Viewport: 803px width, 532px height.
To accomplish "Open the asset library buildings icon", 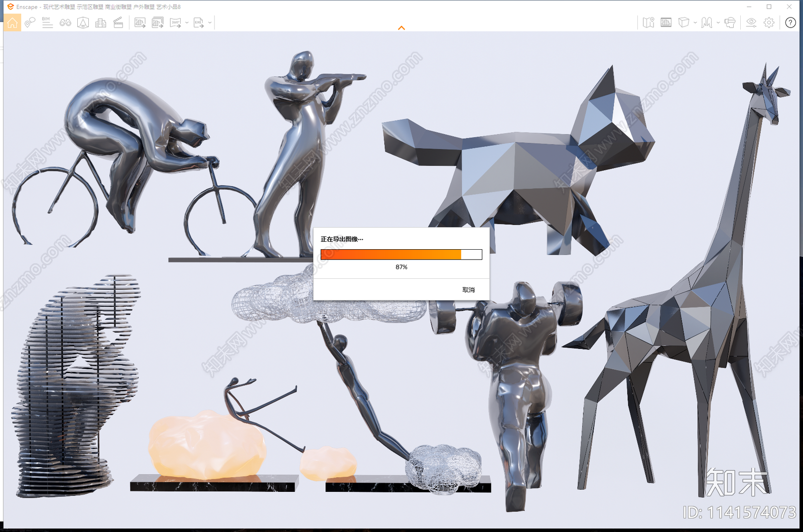I will [x=100, y=23].
